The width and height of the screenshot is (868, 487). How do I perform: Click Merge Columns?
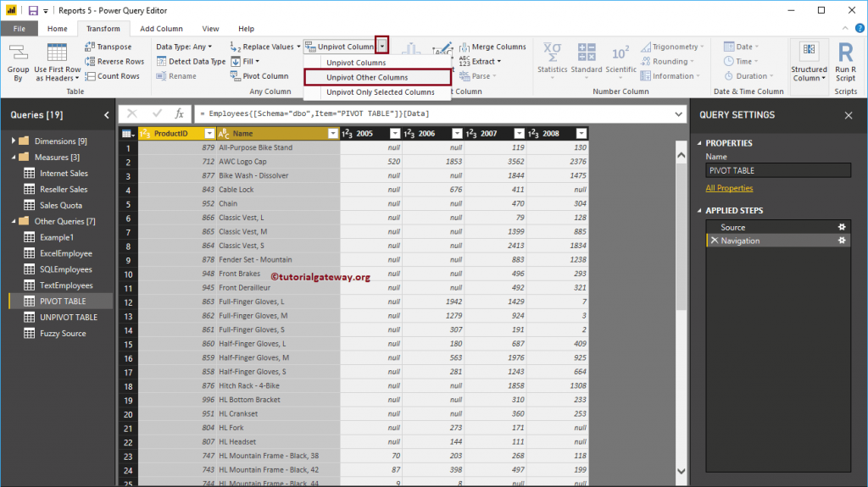pyautogui.click(x=492, y=47)
